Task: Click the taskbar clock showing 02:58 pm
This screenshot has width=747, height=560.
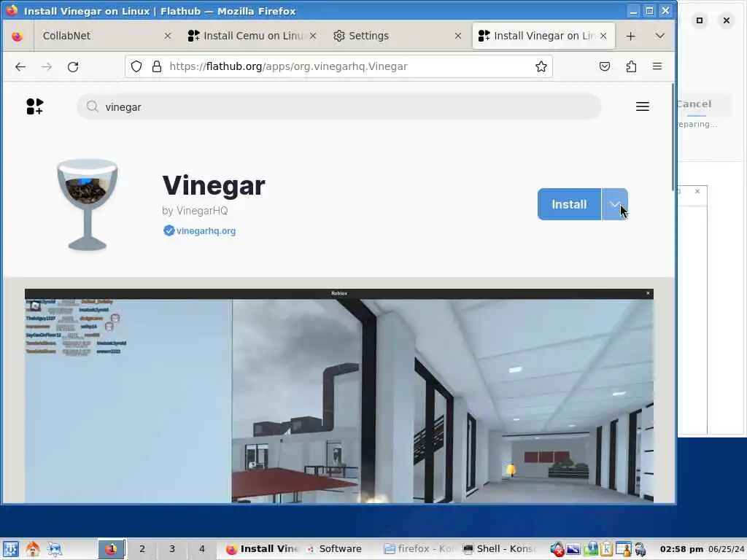Action: 681,549
